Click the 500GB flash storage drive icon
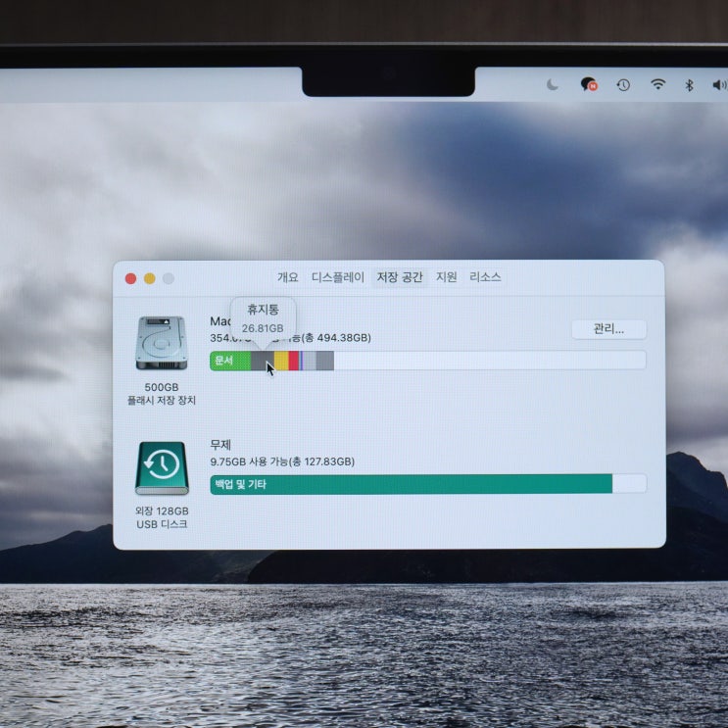728x728 pixels. coord(161,343)
